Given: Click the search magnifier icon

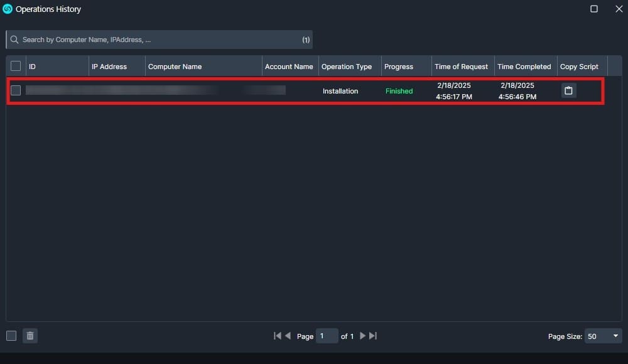Looking at the screenshot, I should pyautogui.click(x=14, y=40).
